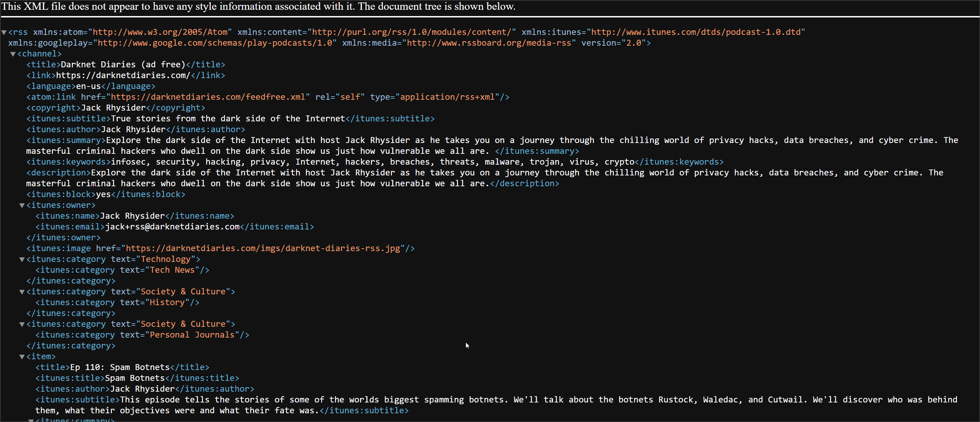This screenshot has width=980, height=422.
Task: Click the closing itunes:owner tag
Action: 63,238
